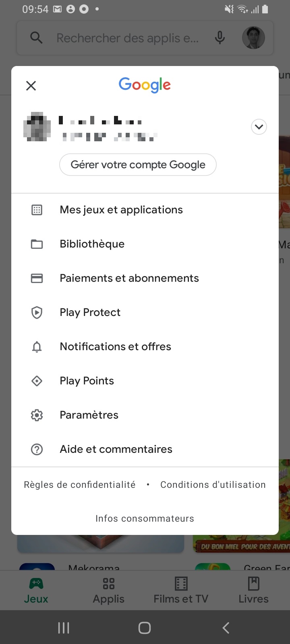Open Conditions d'utilisation link
Screen dimensions: 290x644
point(213,485)
